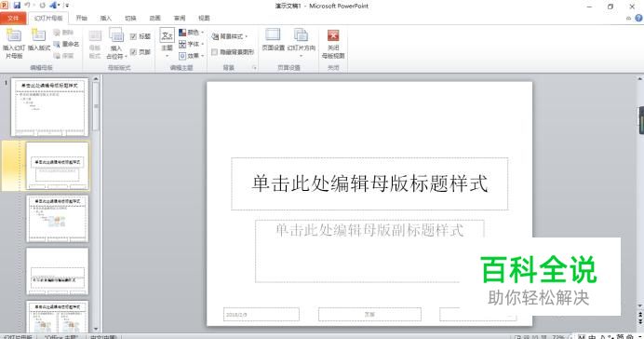Image resolution: width=644 pixels, height=339 pixels.
Task: Switch to the Animations (动画) tab
Action: [x=154, y=18]
